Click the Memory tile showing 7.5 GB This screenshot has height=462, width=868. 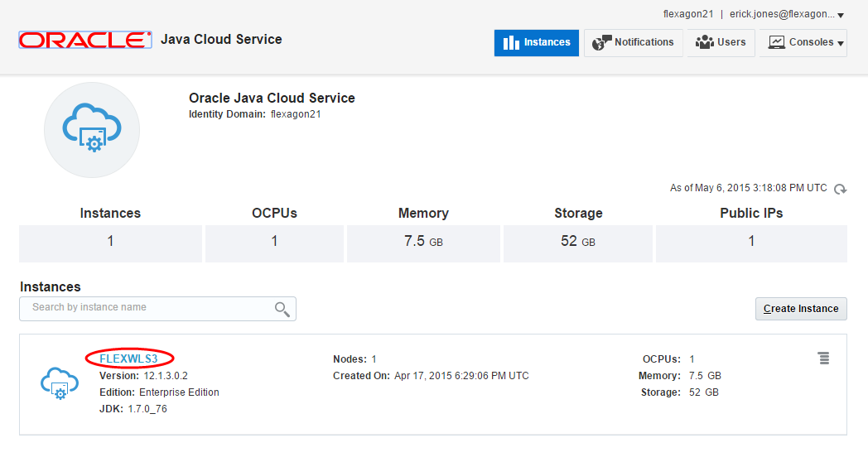pyautogui.click(x=423, y=243)
